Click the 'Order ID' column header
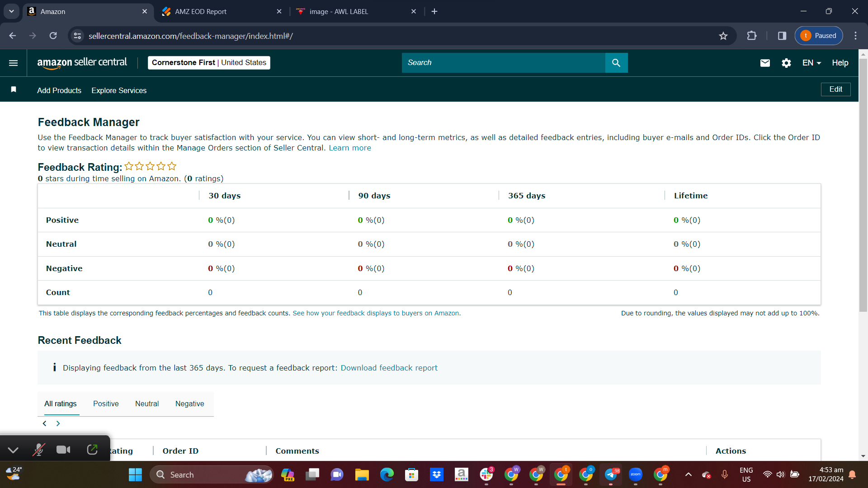 (x=180, y=451)
